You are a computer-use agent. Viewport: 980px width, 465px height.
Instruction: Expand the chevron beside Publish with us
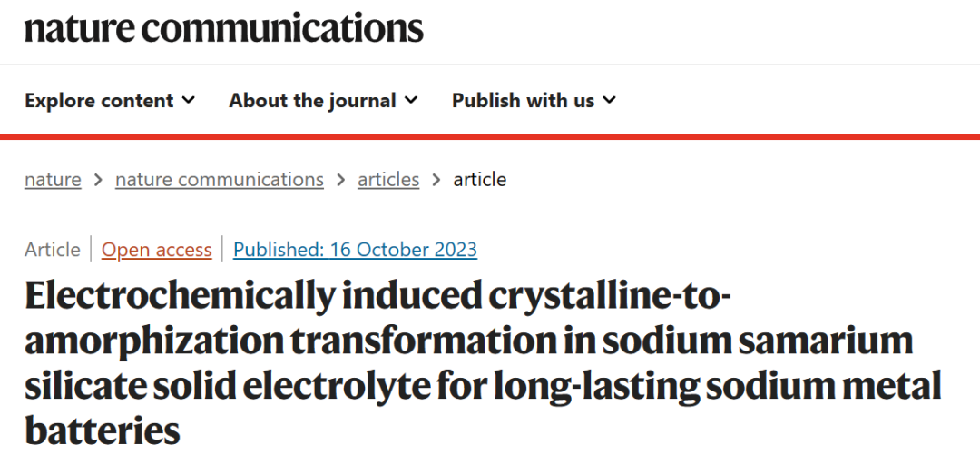coord(610,100)
